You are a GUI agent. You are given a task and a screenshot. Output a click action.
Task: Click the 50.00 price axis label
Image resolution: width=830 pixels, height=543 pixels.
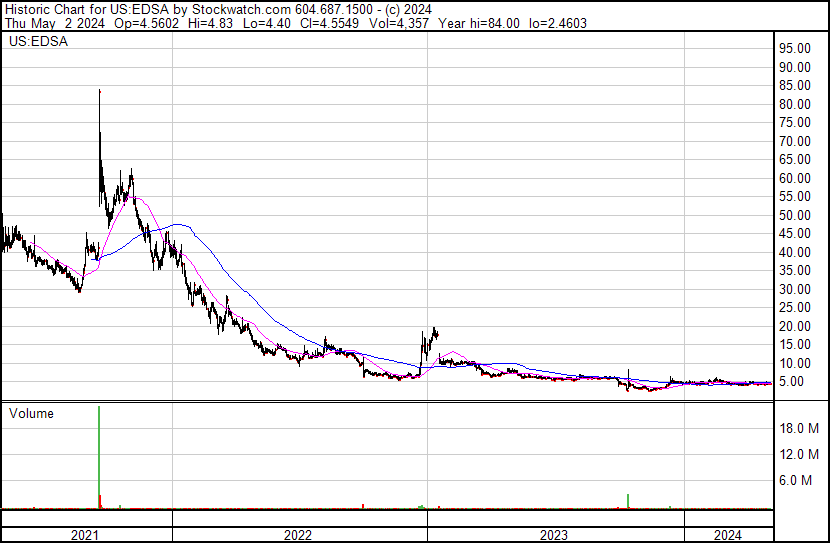pos(797,215)
